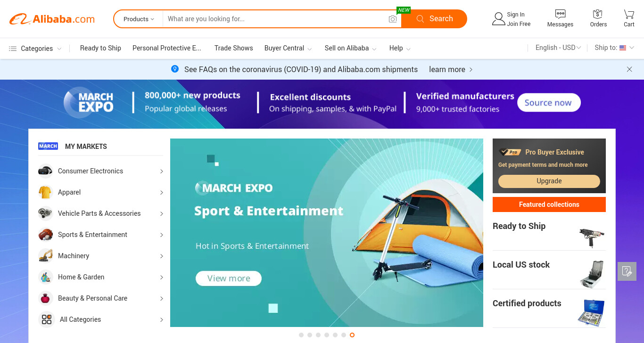Click the Sign In profile icon

click(x=498, y=19)
